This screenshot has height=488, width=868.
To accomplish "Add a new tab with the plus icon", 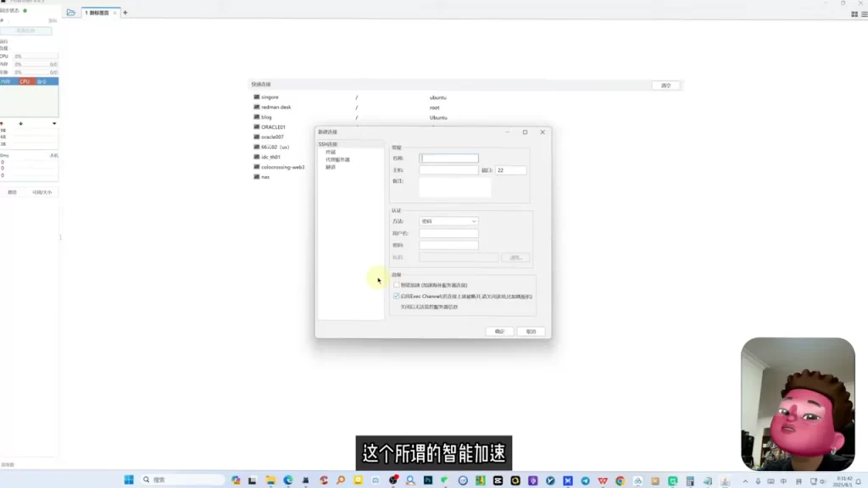I will click(125, 12).
